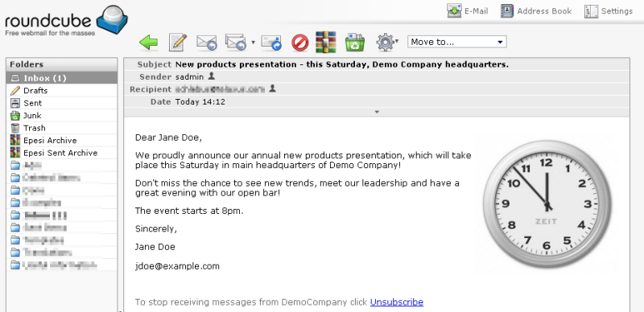This screenshot has width=644, height=312.
Task: Open the Address Book tab
Action: pyautogui.click(x=536, y=11)
